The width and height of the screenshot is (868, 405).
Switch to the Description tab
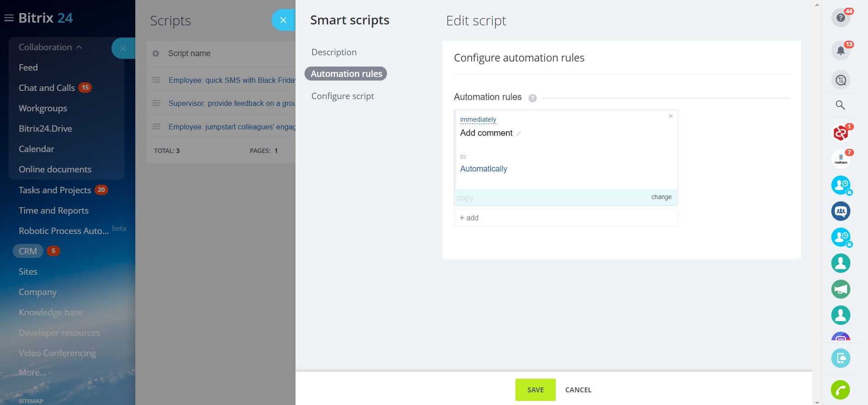point(334,52)
